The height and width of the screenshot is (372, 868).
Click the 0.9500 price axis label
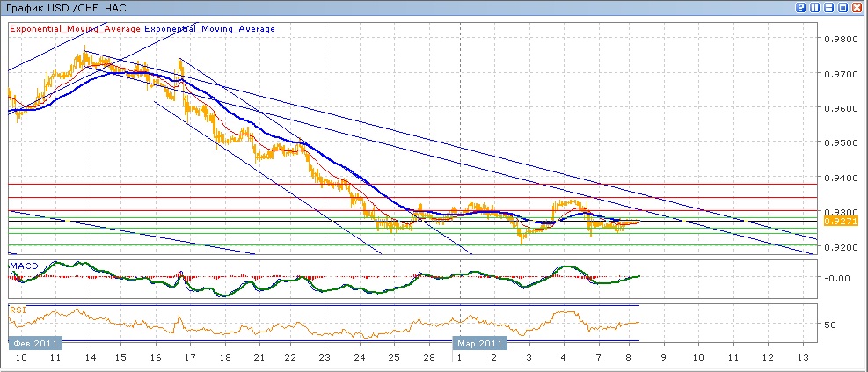point(837,142)
